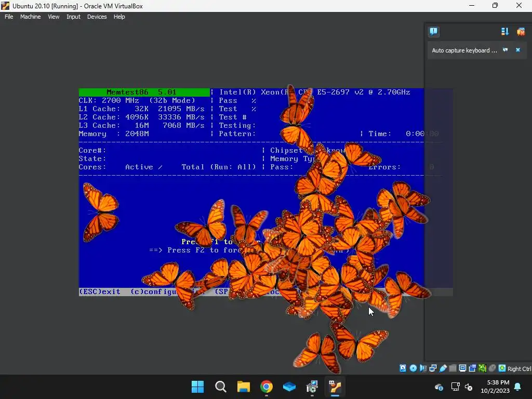Click the Right Ctrl host key label
Screen dimensions: 532x399
click(x=520, y=369)
